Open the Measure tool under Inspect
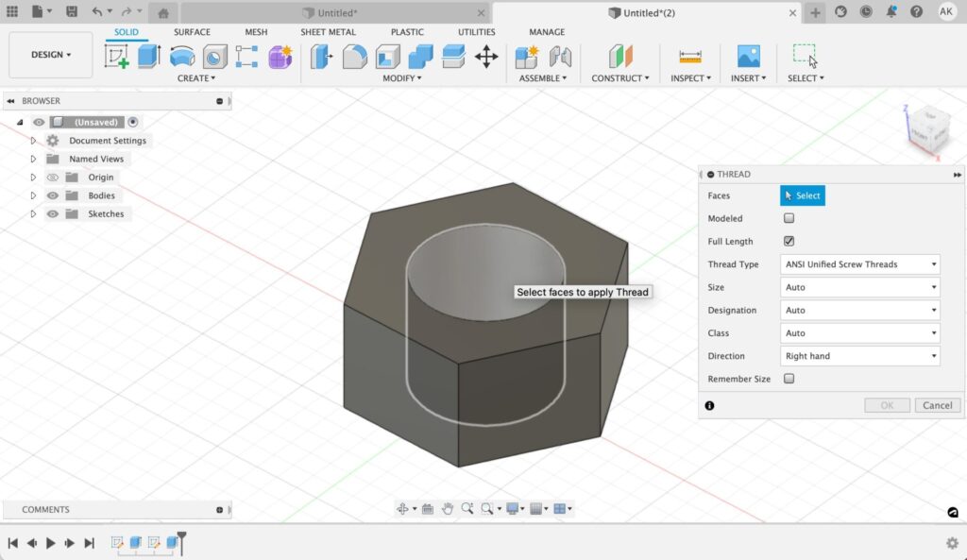Image resolution: width=967 pixels, height=560 pixels. 690,57
